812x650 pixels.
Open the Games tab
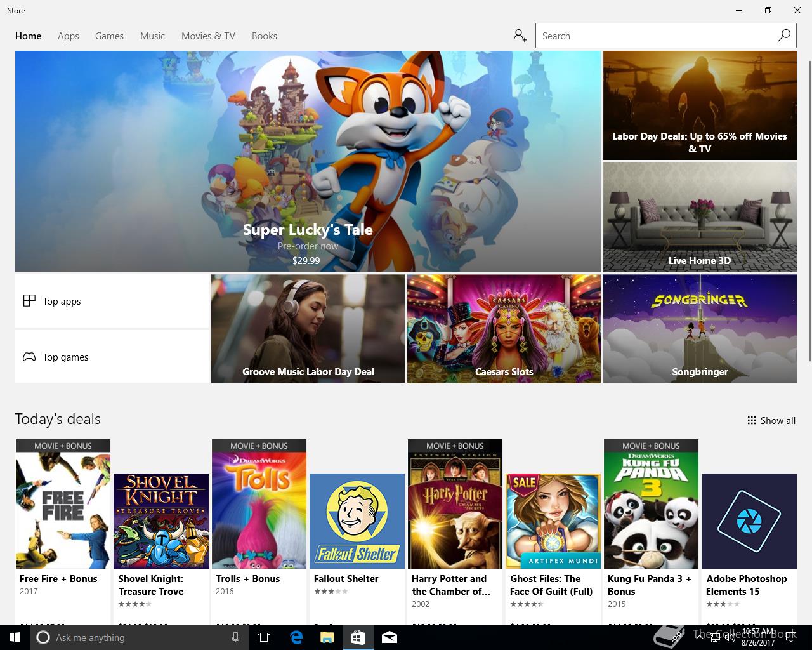point(109,36)
